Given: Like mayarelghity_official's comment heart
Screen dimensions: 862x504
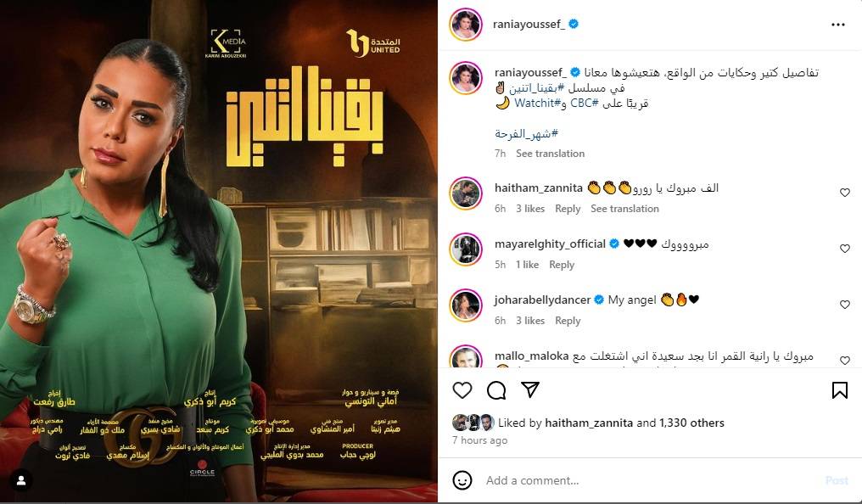Looking at the screenshot, I should point(845,249).
